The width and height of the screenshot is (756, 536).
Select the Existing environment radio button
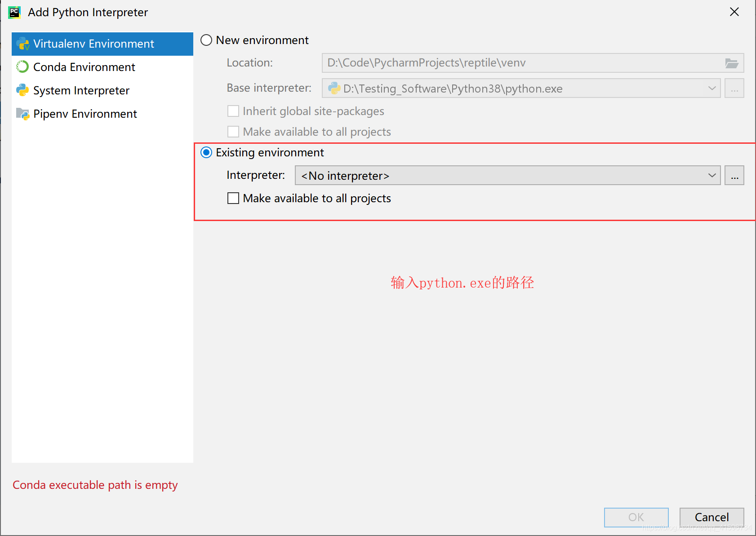[206, 152]
